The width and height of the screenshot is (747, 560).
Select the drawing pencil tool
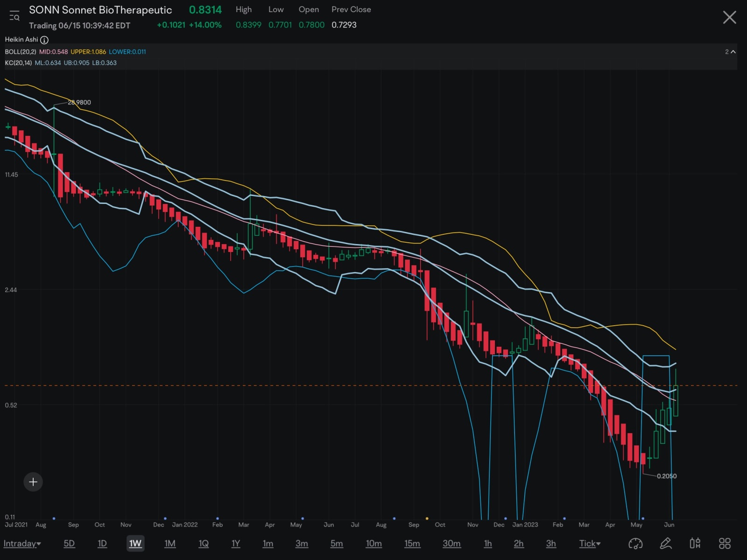[665, 544]
